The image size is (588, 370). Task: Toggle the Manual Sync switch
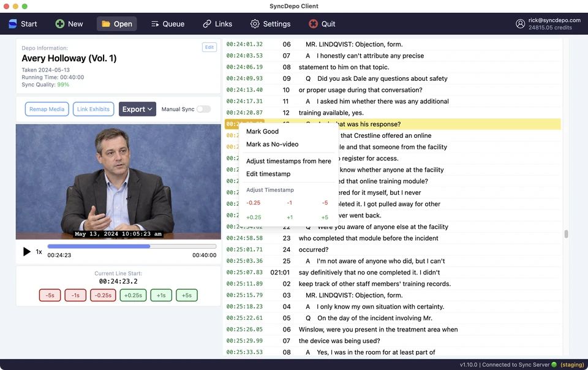(204, 109)
